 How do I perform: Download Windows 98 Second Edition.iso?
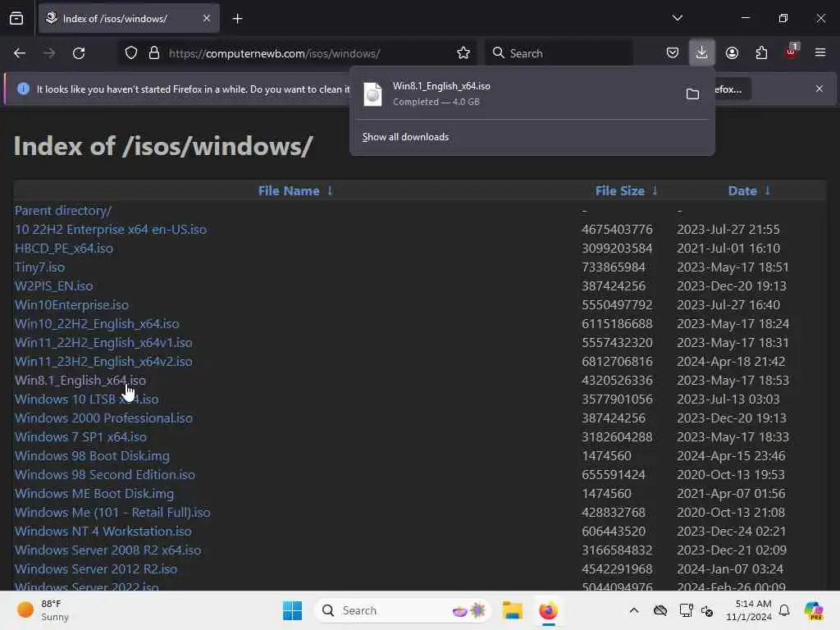[104, 475]
